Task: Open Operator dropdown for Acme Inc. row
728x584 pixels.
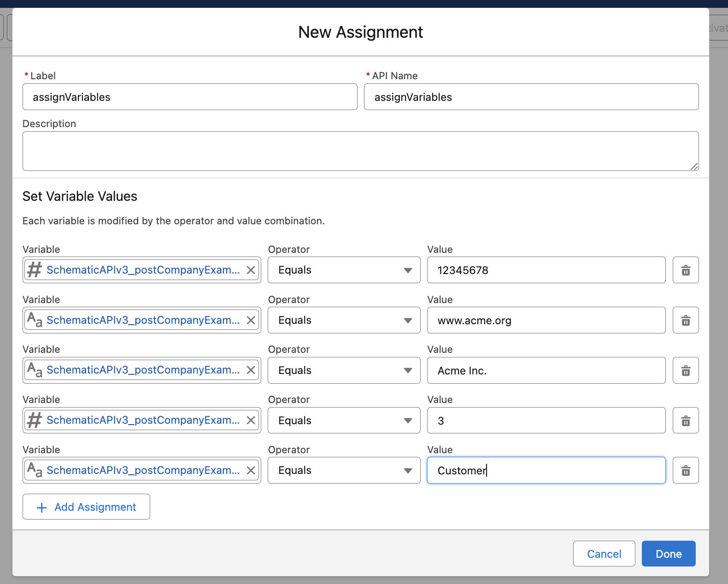Action: coord(344,370)
